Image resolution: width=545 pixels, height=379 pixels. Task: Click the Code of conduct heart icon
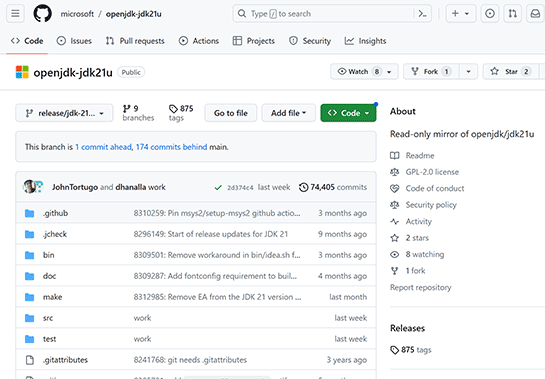[x=394, y=188]
